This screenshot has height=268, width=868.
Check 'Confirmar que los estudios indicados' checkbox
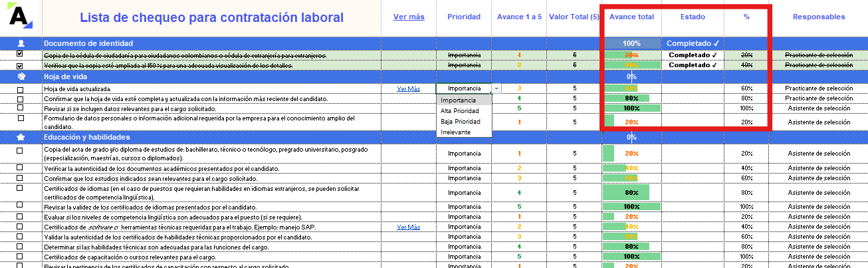[x=20, y=178]
